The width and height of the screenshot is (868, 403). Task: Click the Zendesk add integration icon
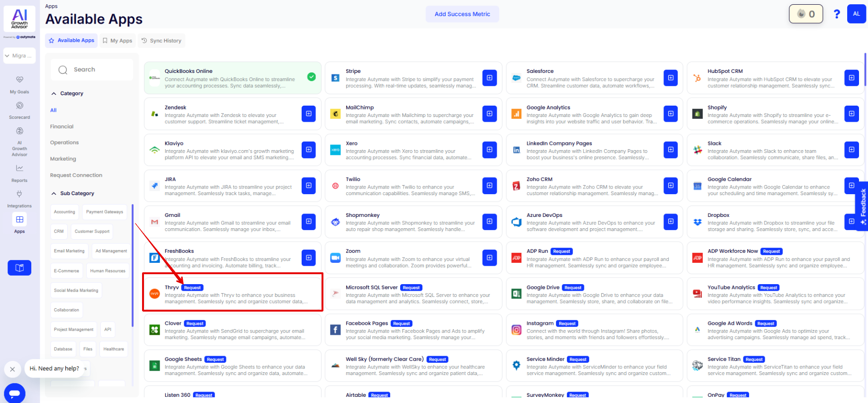[308, 114]
